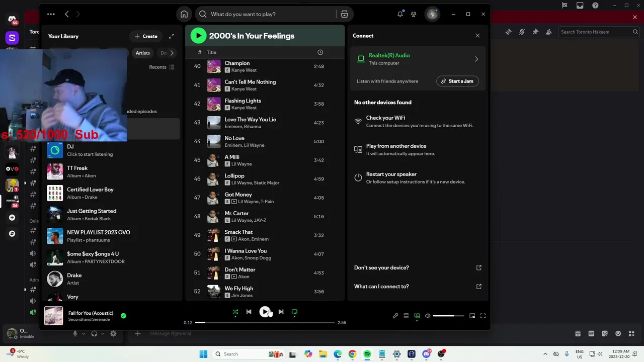Expand the Realtek(R) Audio device row
This screenshot has height=362, width=644.
coord(418,59)
